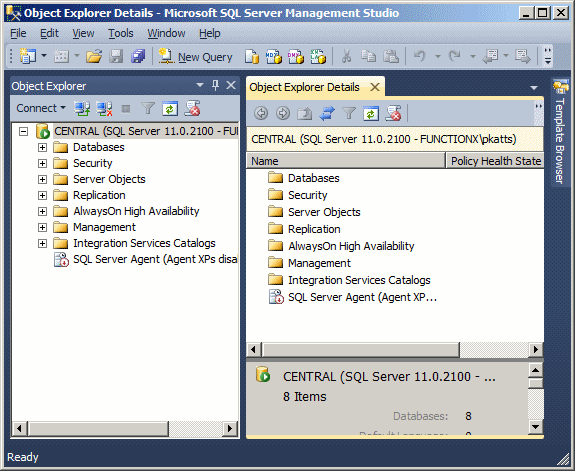Open the File menu

(18, 33)
